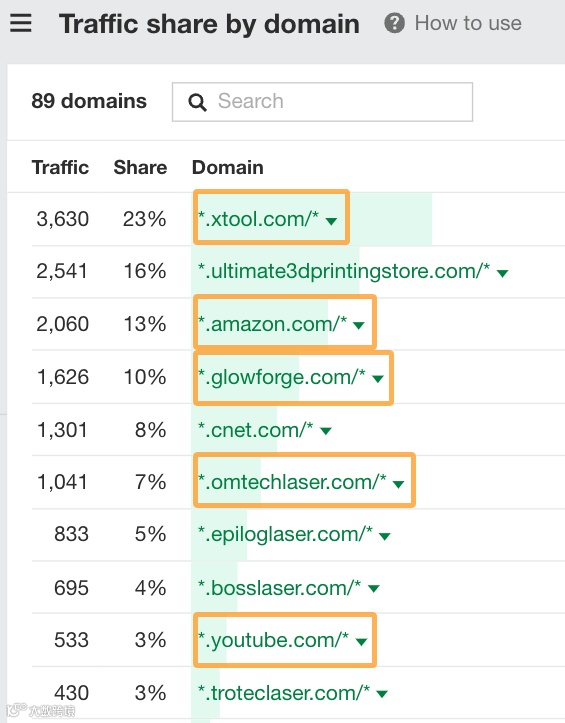
Task: Expand dropdown arrow next to xtool.com
Action: click(x=331, y=221)
